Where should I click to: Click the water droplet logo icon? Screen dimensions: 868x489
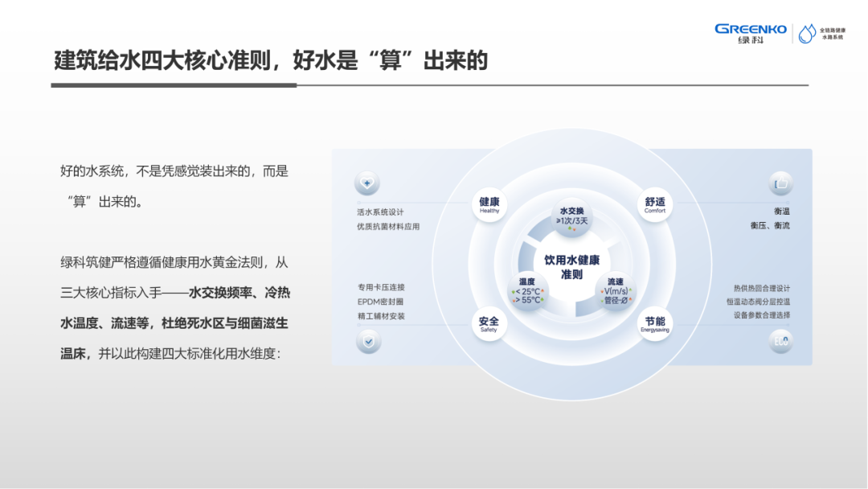click(x=807, y=33)
